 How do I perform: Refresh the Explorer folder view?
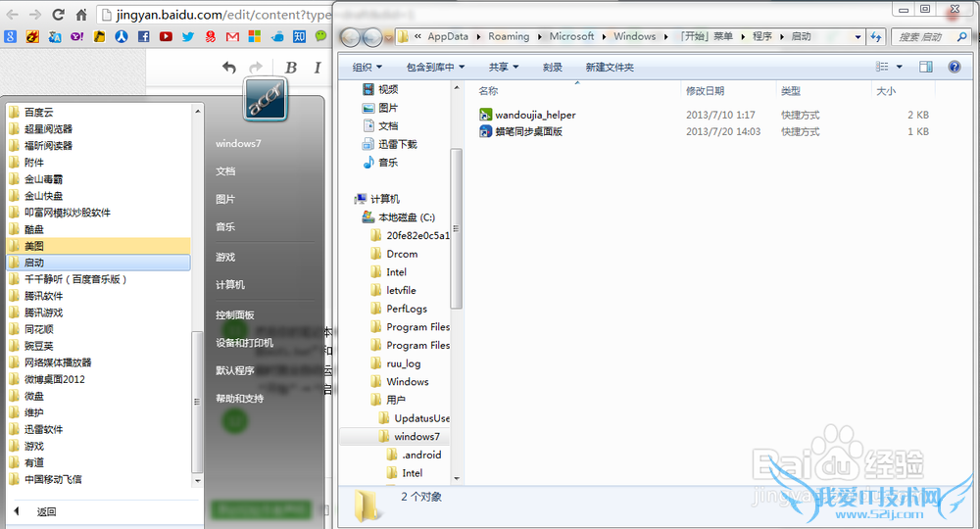(x=876, y=37)
